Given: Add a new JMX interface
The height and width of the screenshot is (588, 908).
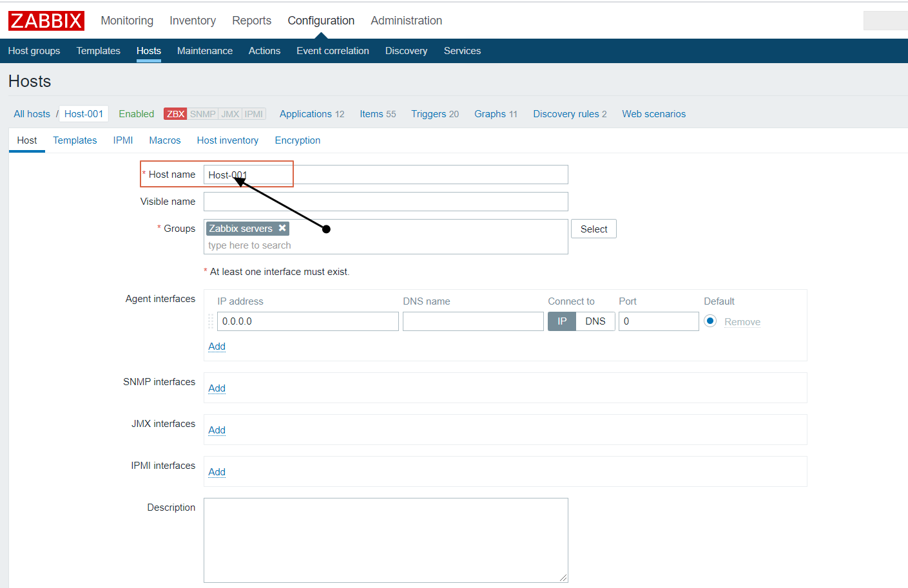Looking at the screenshot, I should 217,430.
